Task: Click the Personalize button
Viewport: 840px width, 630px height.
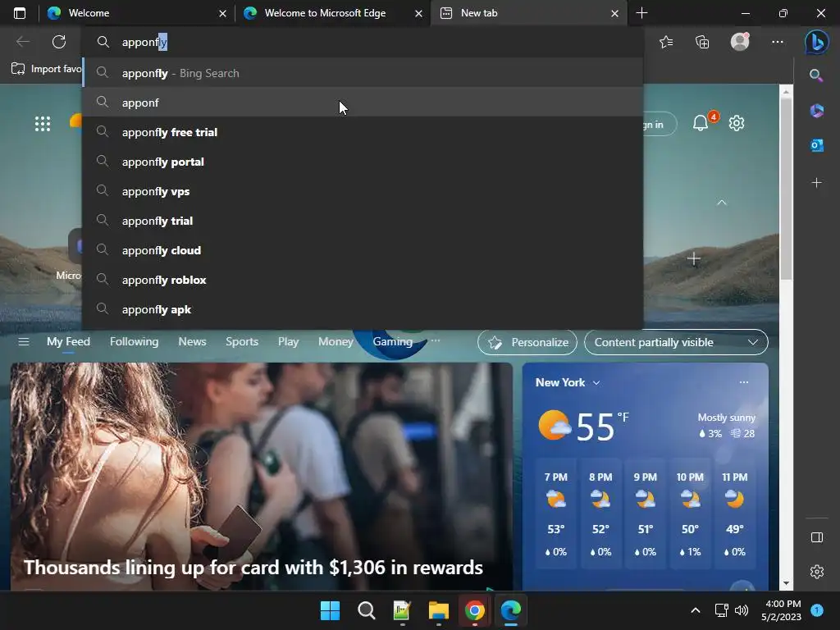Action: pos(527,342)
